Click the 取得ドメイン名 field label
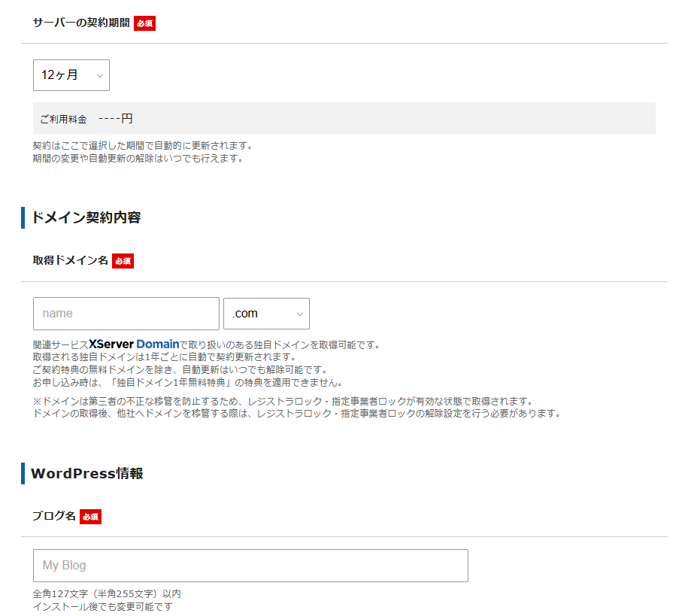 [71, 260]
